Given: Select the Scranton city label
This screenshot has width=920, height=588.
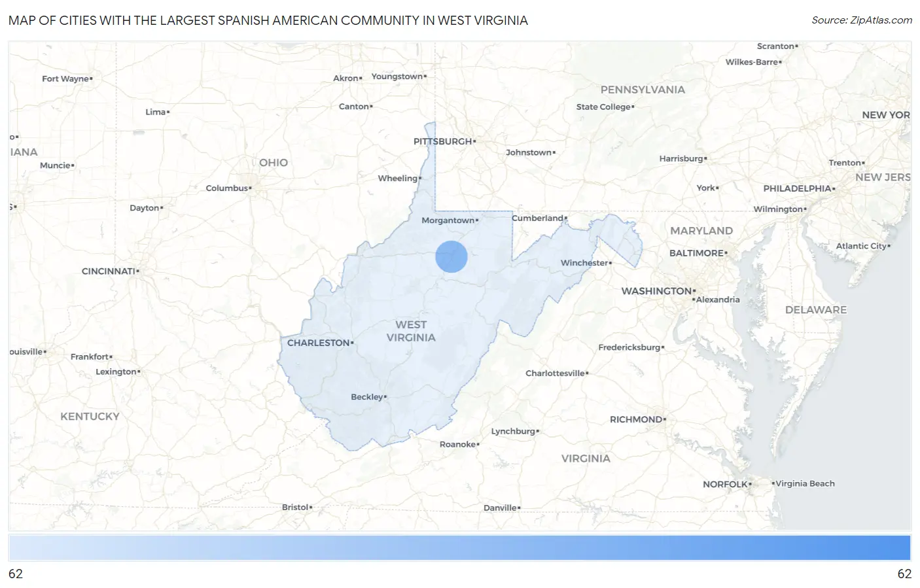Looking at the screenshot, I should (776, 46).
